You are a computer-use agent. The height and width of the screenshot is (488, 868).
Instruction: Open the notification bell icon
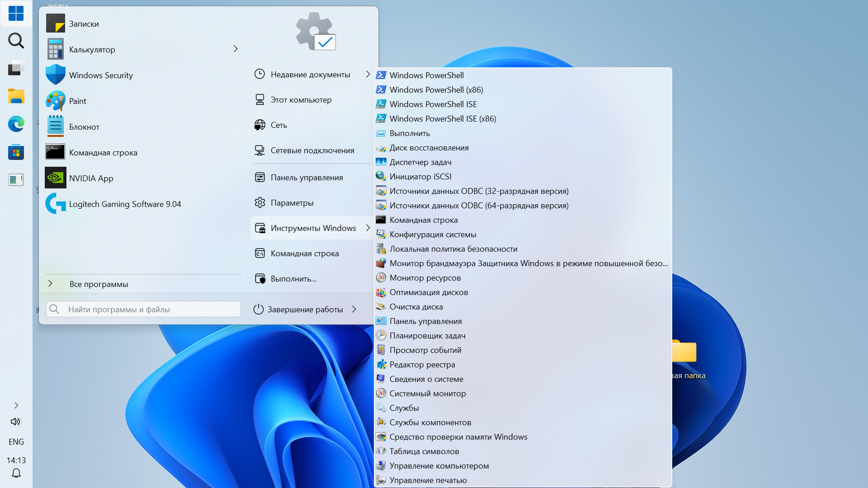point(16,473)
